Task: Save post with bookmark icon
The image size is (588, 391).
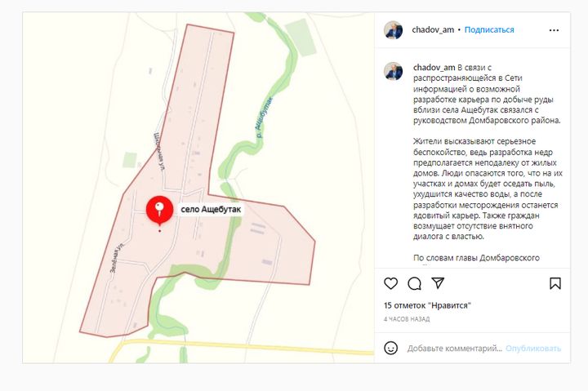Action: [x=555, y=283]
